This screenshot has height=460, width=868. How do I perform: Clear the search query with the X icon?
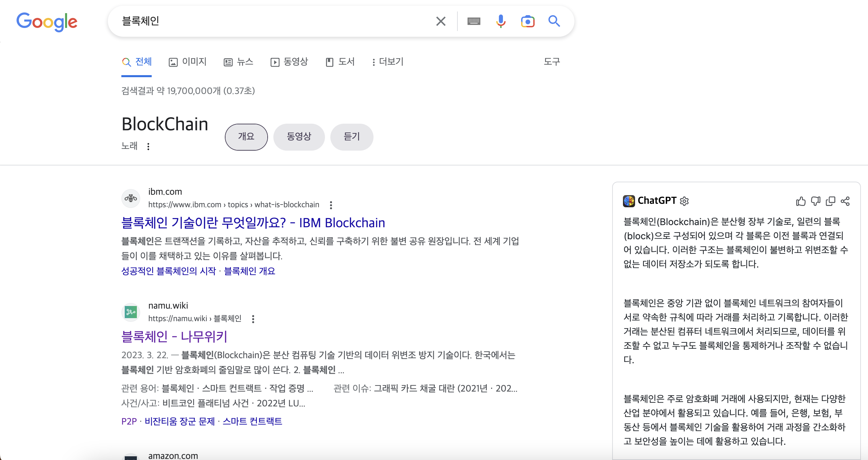tap(440, 21)
